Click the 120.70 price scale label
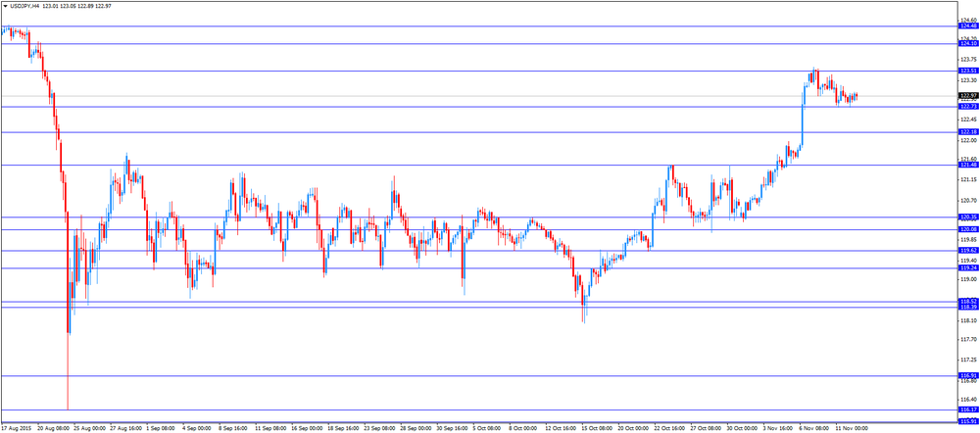 point(969,201)
